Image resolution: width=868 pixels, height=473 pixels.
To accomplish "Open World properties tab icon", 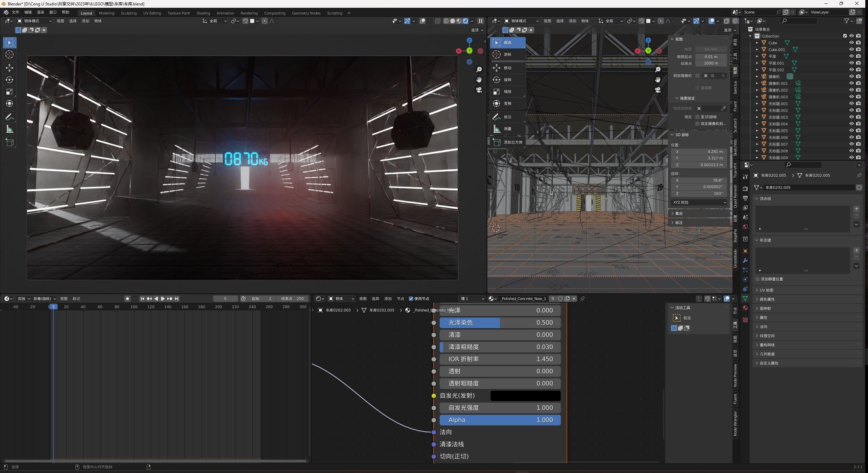I will [x=745, y=227].
